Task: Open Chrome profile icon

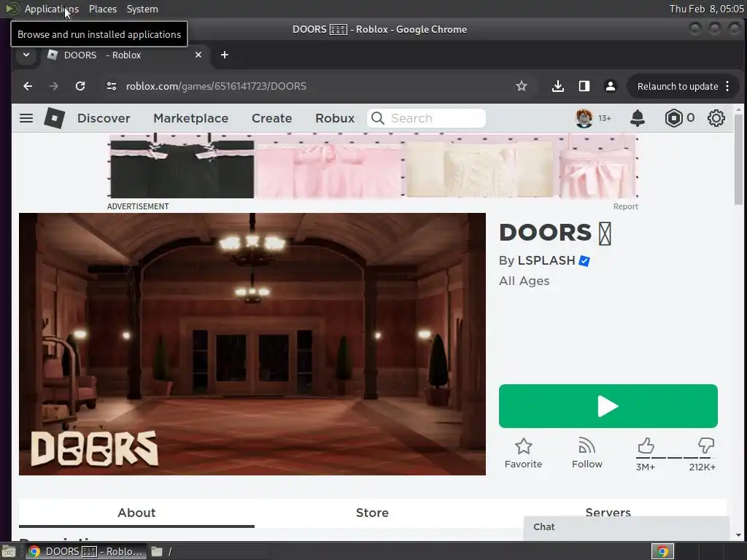Action: click(611, 86)
